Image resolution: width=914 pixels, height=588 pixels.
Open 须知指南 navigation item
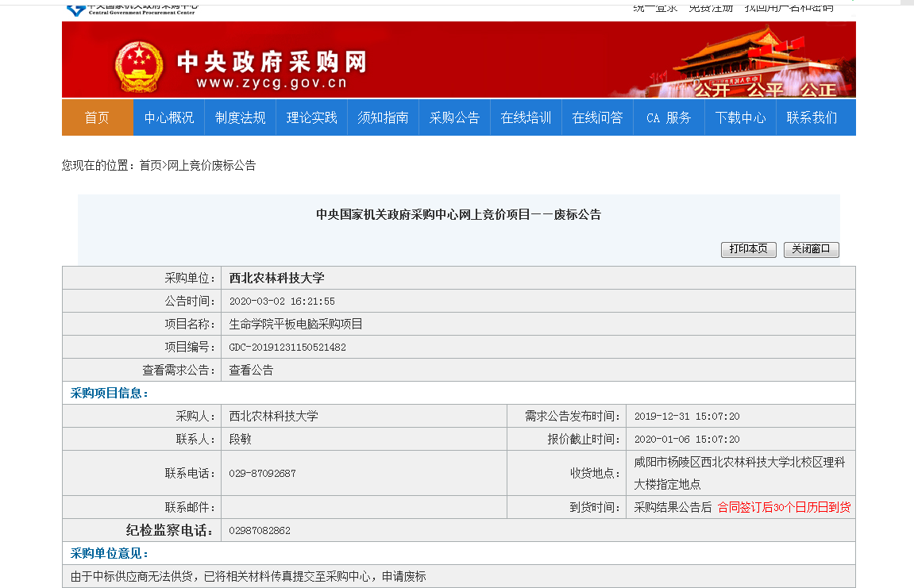click(383, 117)
